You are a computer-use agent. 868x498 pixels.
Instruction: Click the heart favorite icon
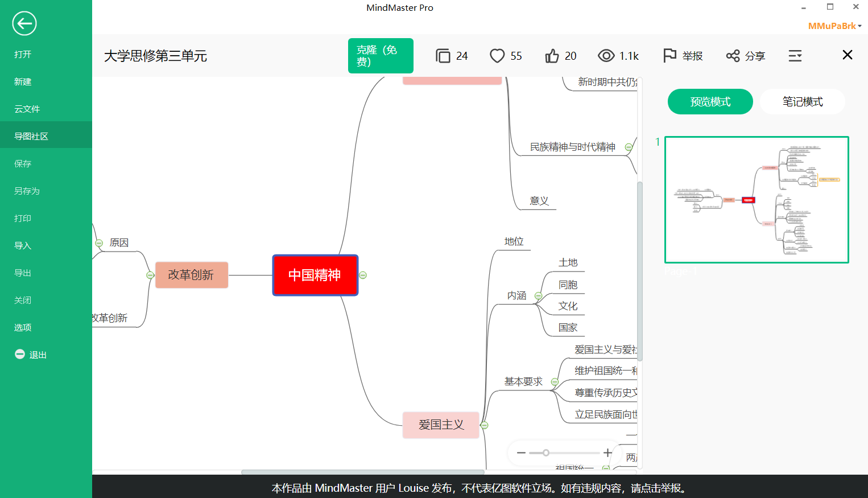coord(497,56)
